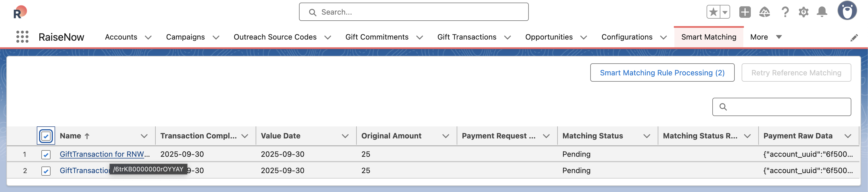Open the Campaigns tab
868x192 pixels.
pos(185,37)
